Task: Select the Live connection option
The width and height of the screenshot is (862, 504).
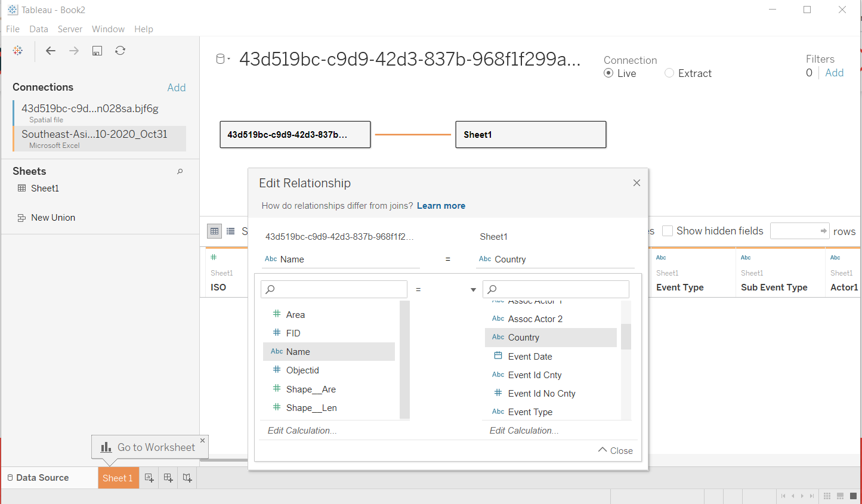Action: pos(608,73)
